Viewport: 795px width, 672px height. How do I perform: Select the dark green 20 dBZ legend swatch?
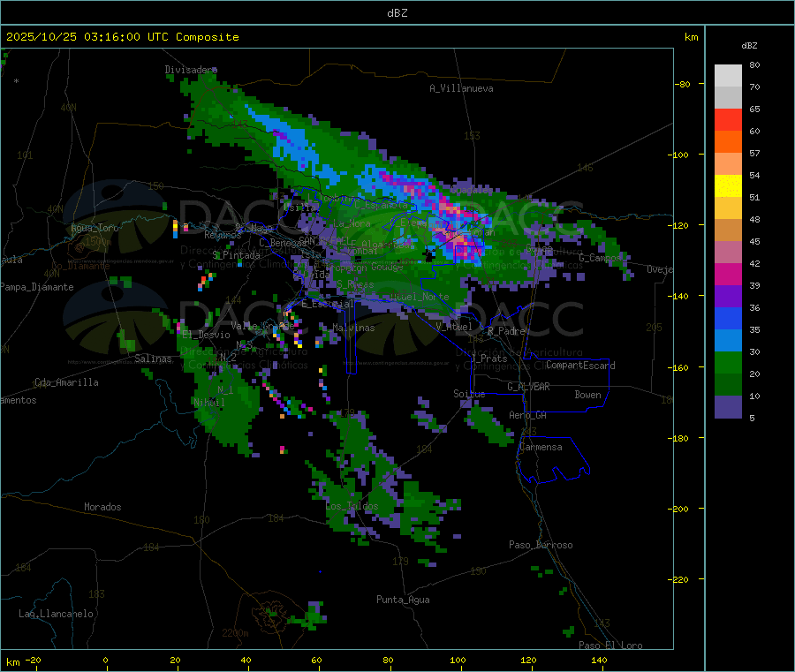[728, 384]
